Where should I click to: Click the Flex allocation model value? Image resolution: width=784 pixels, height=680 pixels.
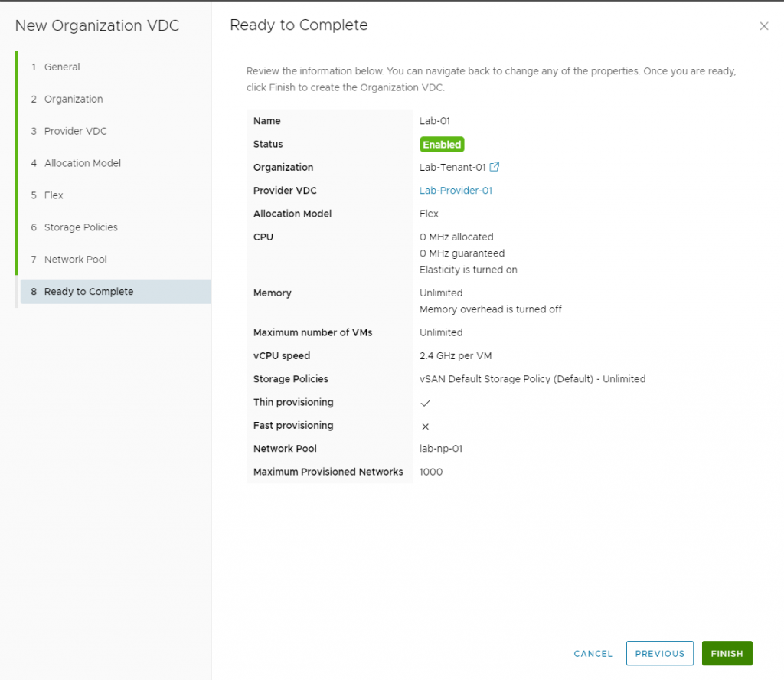[429, 214]
